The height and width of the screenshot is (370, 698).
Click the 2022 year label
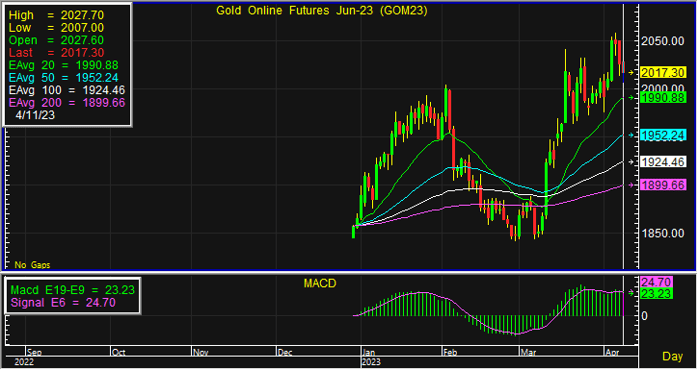(24, 362)
